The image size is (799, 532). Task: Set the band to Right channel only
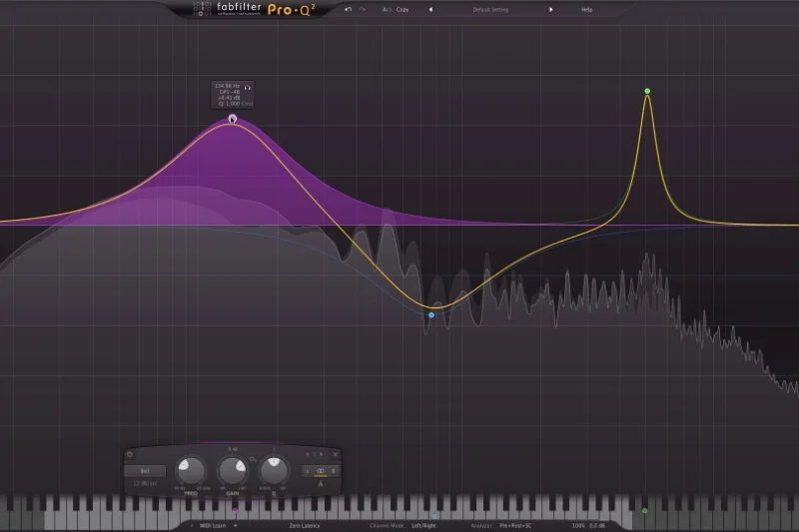(x=334, y=471)
